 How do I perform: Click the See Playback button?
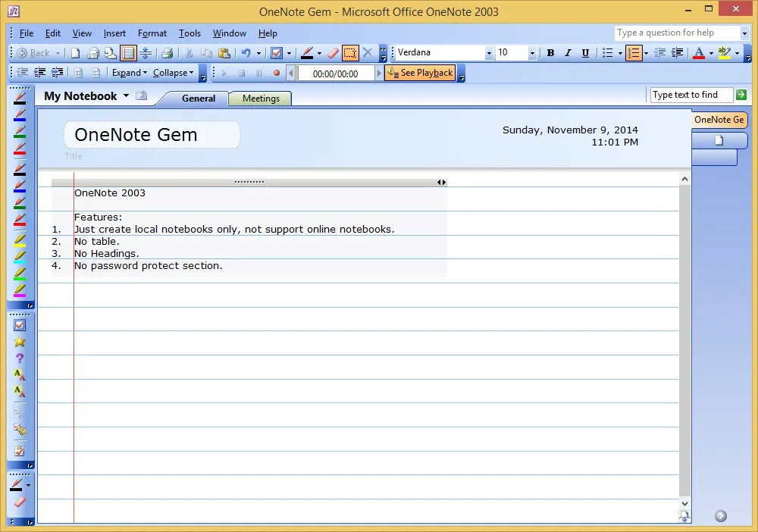pyautogui.click(x=420, y=73)
